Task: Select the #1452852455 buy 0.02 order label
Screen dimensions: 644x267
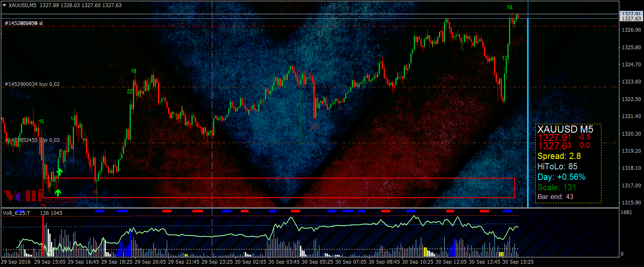Action: (x=32, y=140)
